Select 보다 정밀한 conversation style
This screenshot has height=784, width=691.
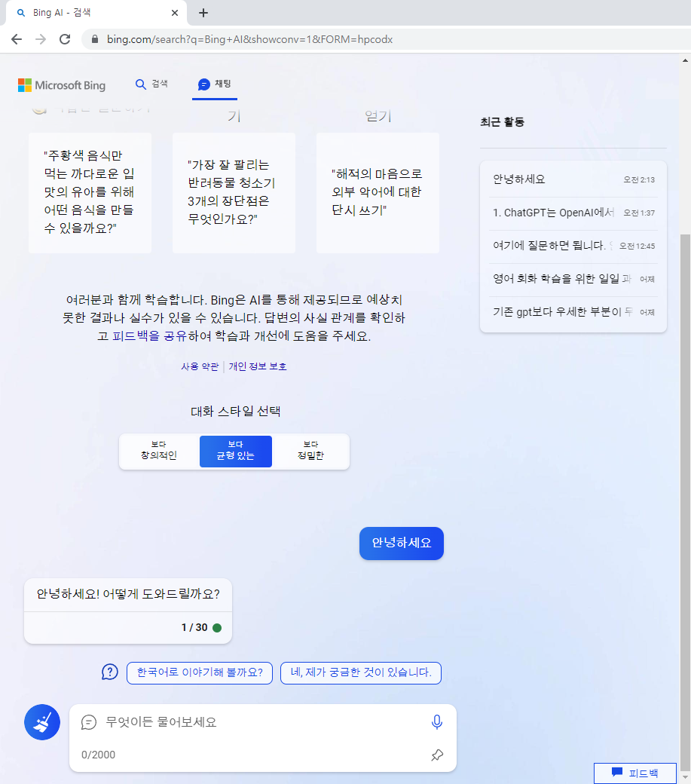pyautogui.click(x=310, y=451)
